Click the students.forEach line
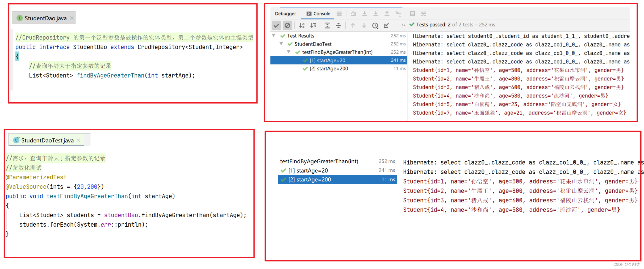Viewport: 644px width, 269px height. tap(83, 225)
